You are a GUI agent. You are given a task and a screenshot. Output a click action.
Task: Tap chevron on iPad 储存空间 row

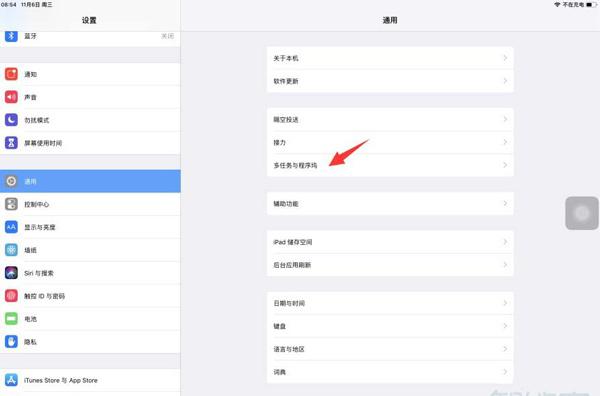pos(505,241)
